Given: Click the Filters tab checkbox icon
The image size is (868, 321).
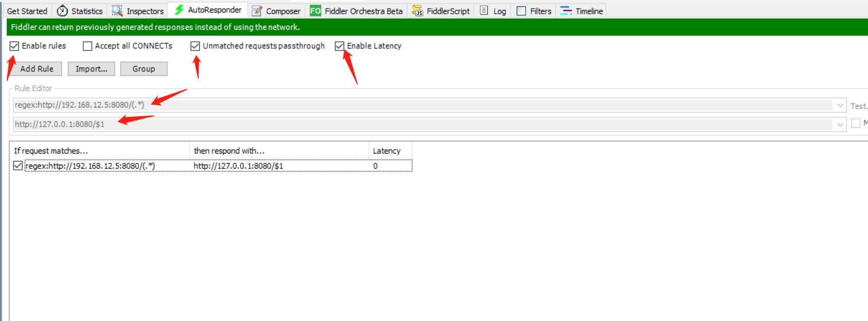Looking at the screenshot, I should point(521,11).
